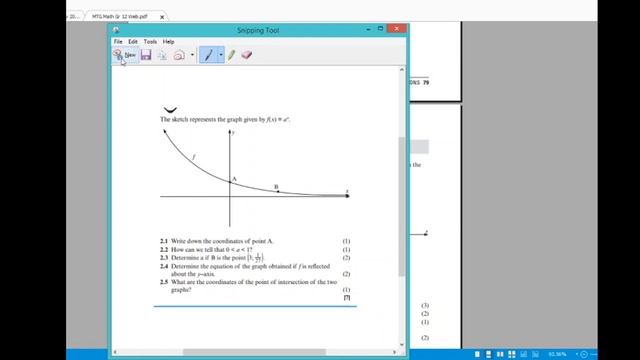The width and height of the screenshot is (640, 360).
Task: Close the Snipping Tool window
Action: (397, 29)
